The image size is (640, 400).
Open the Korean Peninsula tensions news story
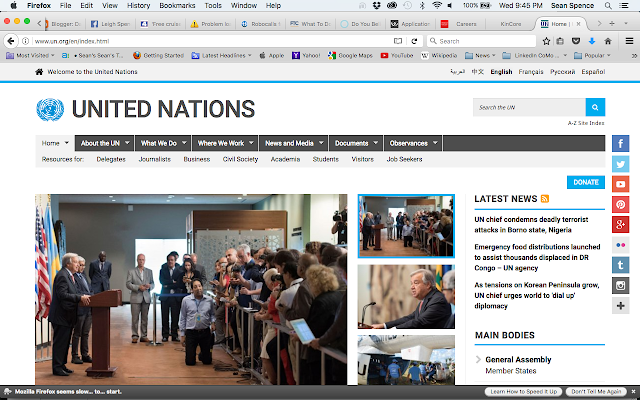coord(537,295)
